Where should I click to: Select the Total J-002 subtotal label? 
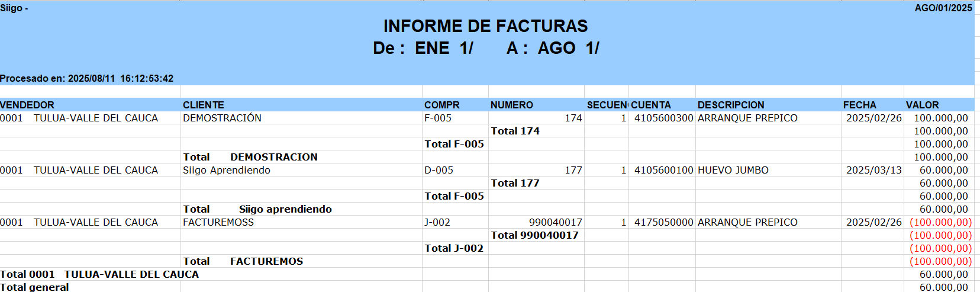coord(454,248)
